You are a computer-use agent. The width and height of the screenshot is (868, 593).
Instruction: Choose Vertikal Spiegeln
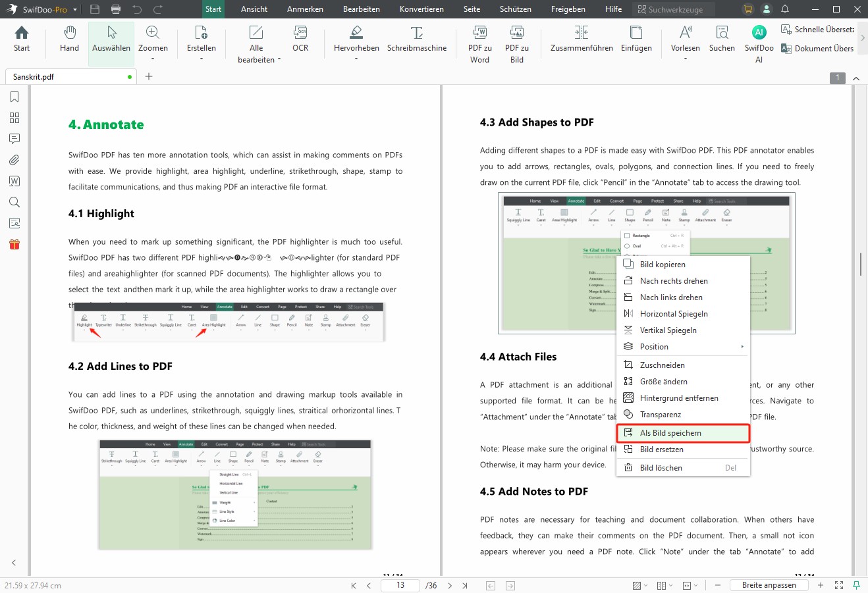point(683,330)
